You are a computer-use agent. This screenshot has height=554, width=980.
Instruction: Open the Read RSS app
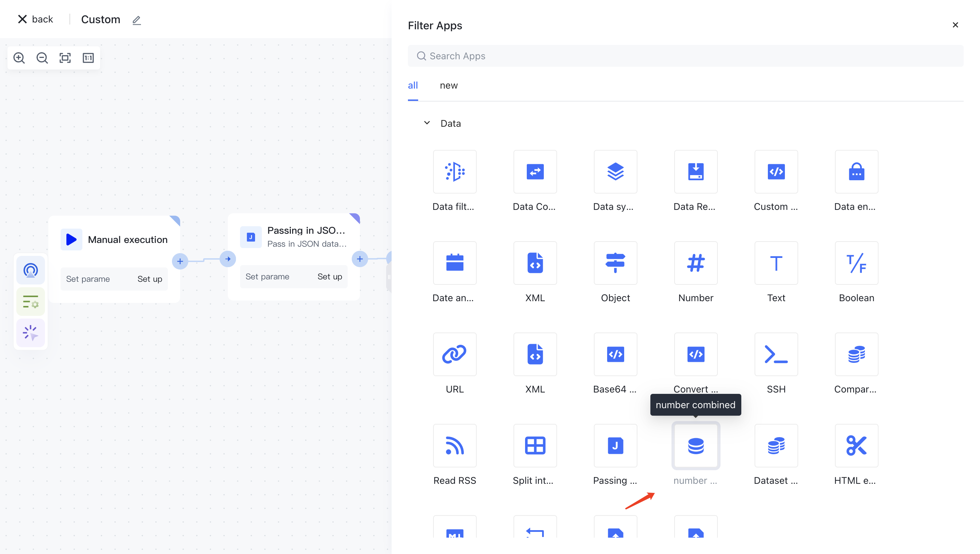[x=455, y=446]
